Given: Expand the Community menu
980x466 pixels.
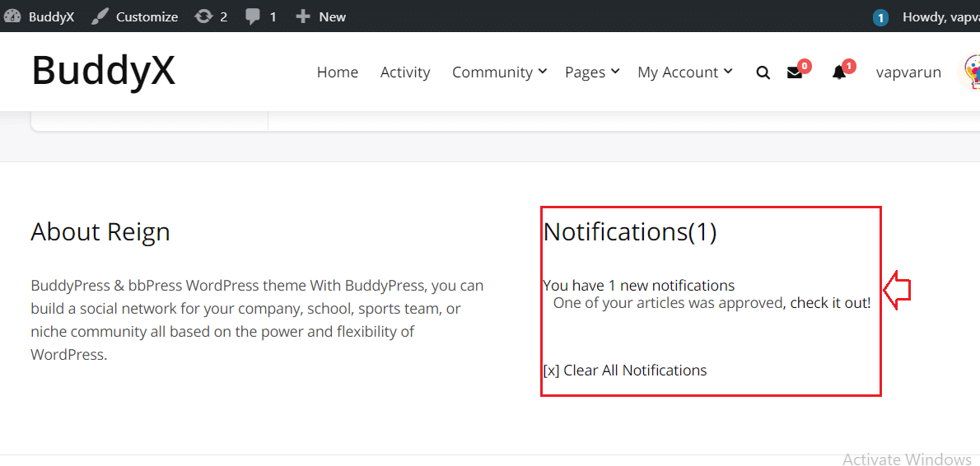Looking at the screenshot, I should click(x=499, y=72).
